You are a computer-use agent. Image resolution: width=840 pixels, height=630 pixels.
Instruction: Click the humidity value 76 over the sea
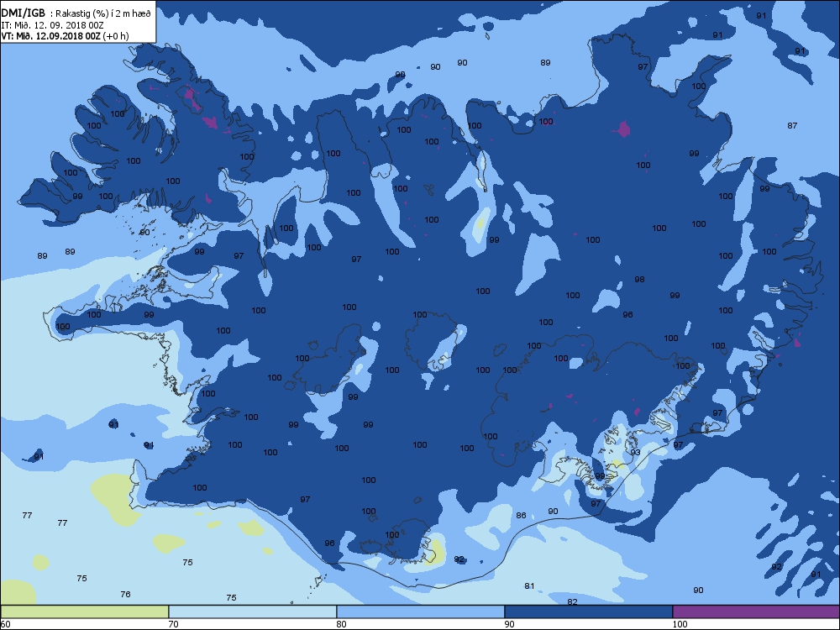tap(125, 595)
